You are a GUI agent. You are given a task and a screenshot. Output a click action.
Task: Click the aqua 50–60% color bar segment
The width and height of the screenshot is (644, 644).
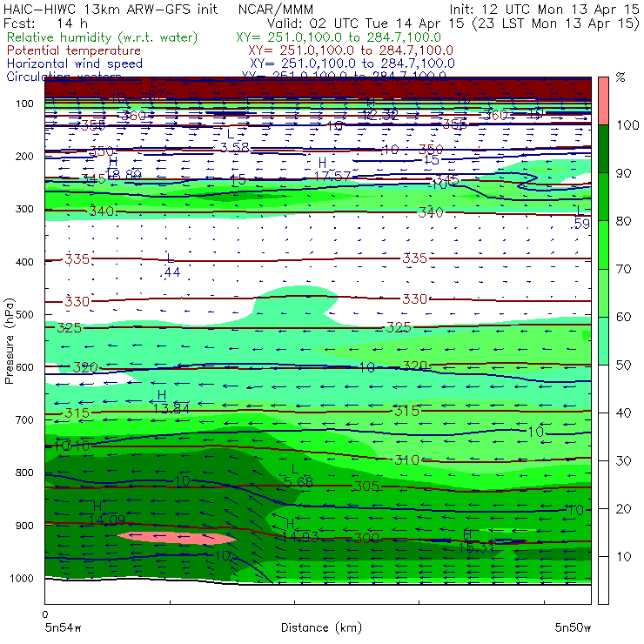pyautogui.click(x=603, y=340)
